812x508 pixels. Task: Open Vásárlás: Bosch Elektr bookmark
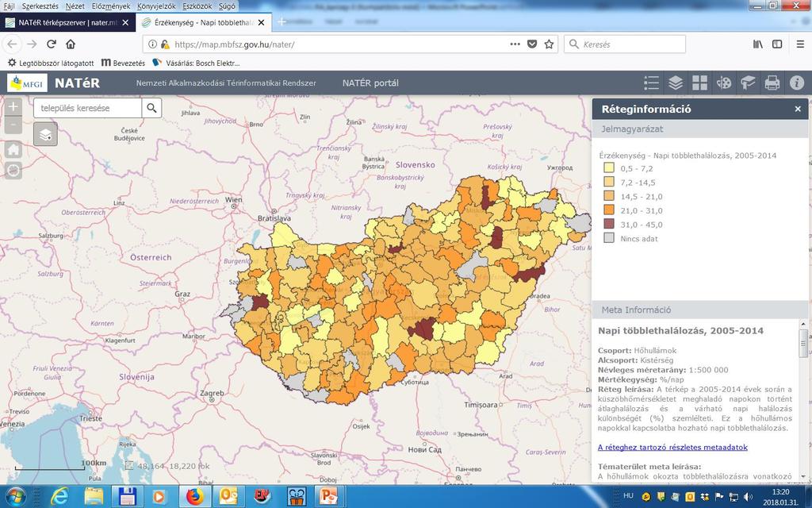pos(197,63)
